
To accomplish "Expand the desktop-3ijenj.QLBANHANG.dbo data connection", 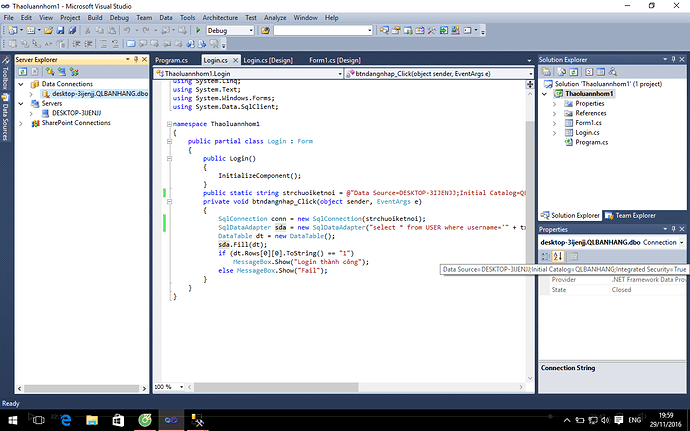I will 32,93.
